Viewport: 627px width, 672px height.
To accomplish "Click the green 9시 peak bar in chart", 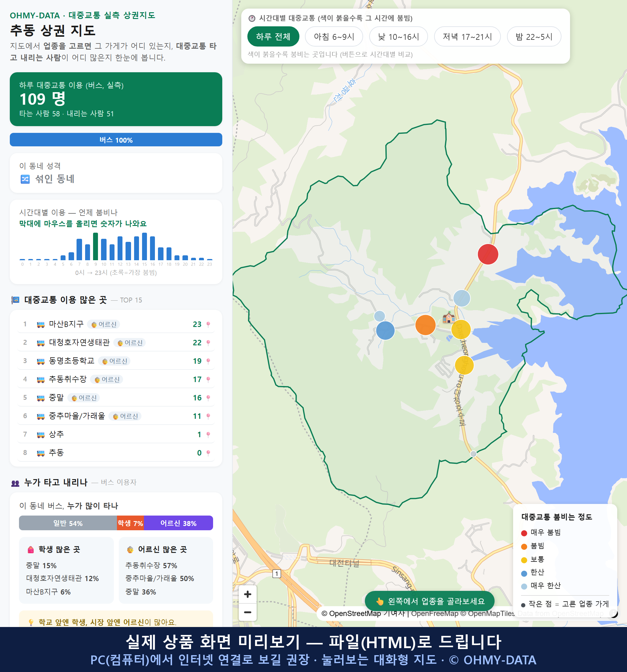I will 96,246.
